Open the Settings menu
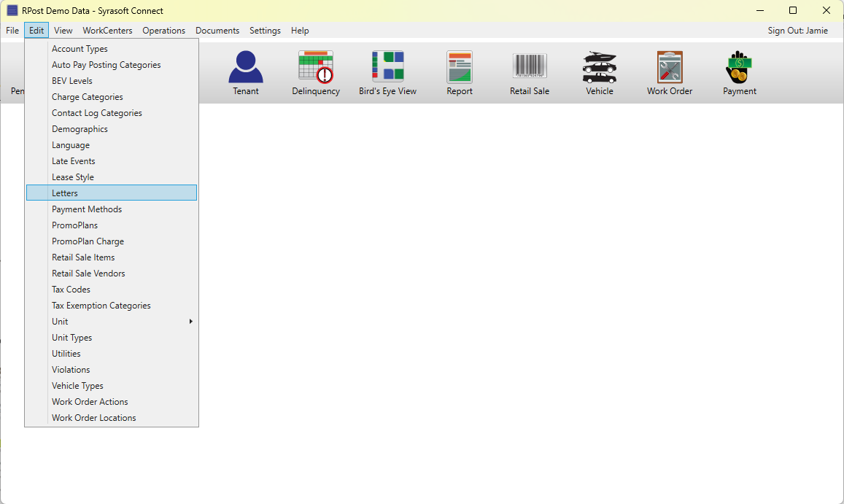This screenshot has width=844, height=504. [265, 31]
